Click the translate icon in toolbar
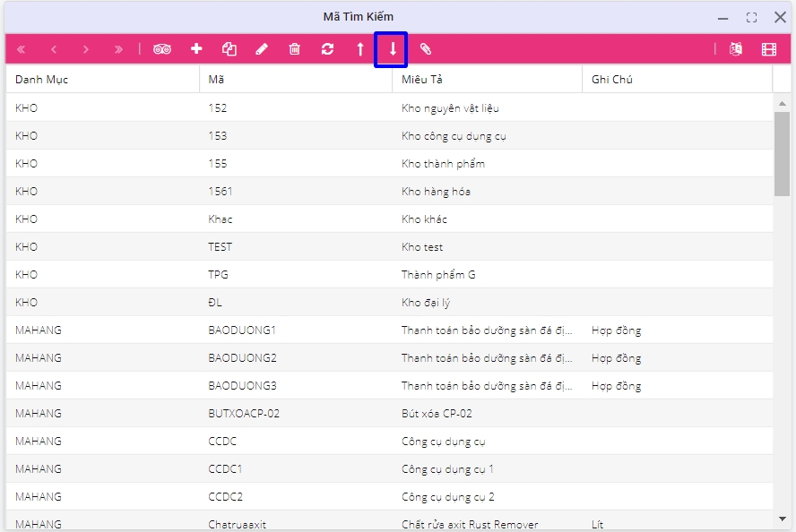Viewport: 796px width, 532px height. point(736,49)
